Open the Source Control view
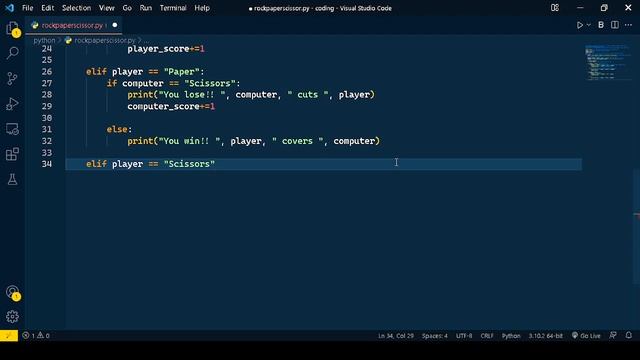640x360 pixels. [x=13, y=78]
